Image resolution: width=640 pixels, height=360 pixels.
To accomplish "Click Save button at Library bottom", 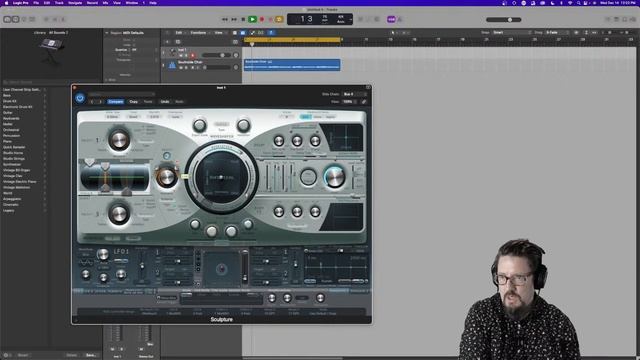I will 91,355.
